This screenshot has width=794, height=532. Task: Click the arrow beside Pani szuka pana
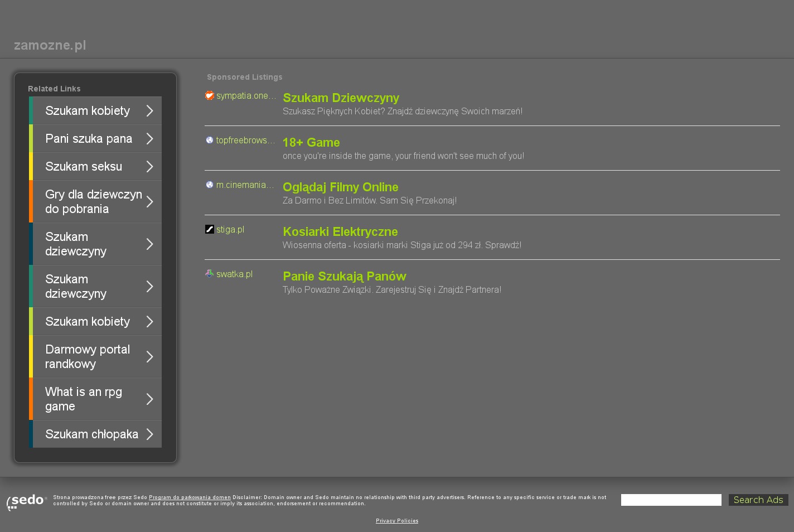149,139
